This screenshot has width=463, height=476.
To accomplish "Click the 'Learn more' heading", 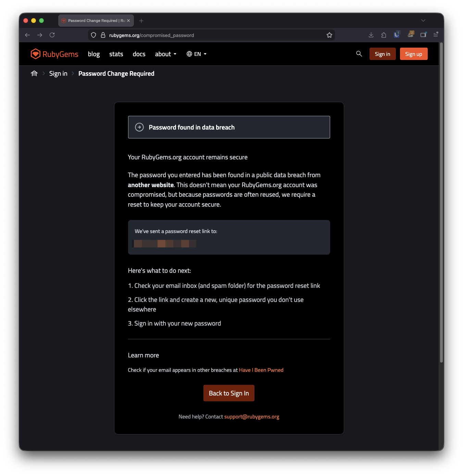I will tap(143, 355).
